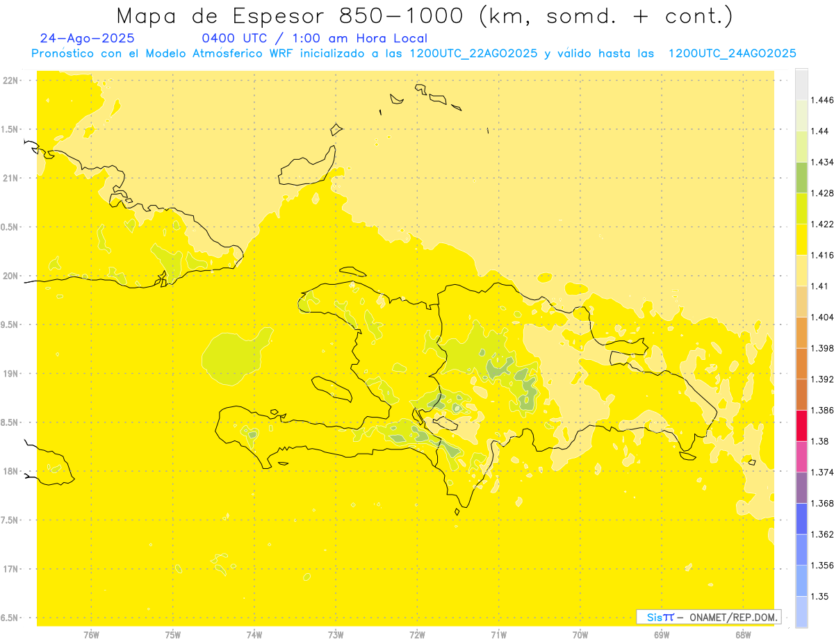Screen dimensions: 834x644
Task: Pick the legend swatch between 1.416 and 1.422
Action: (801, 240)
